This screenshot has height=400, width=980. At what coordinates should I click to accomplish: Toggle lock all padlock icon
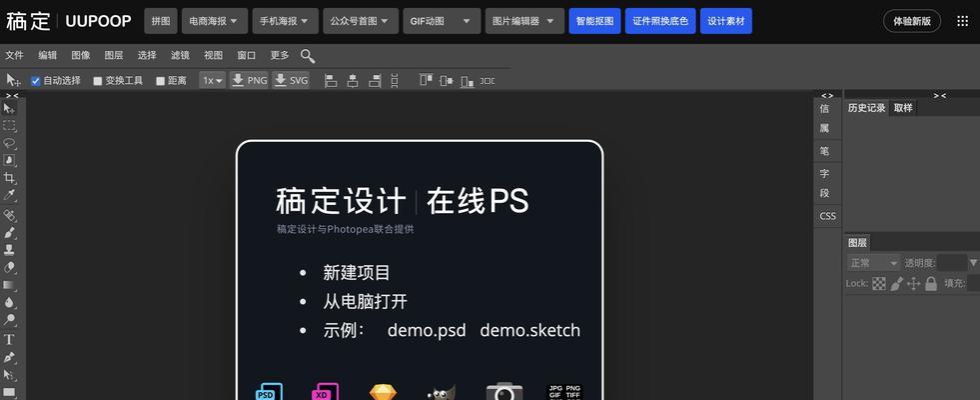(x=931, y=284)
